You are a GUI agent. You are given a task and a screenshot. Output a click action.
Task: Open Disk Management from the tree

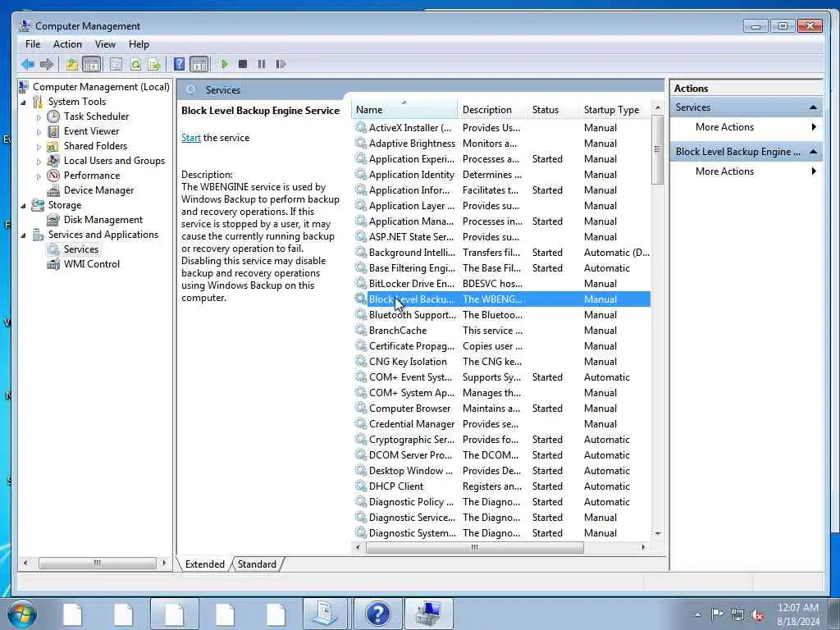pyautogui.click(x=103, y=220)
